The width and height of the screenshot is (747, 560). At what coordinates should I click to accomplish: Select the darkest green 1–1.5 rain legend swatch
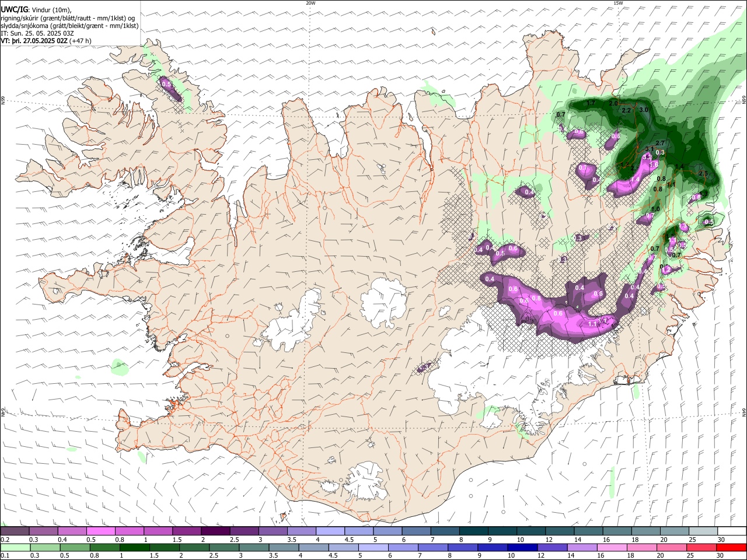pos(135,547)
